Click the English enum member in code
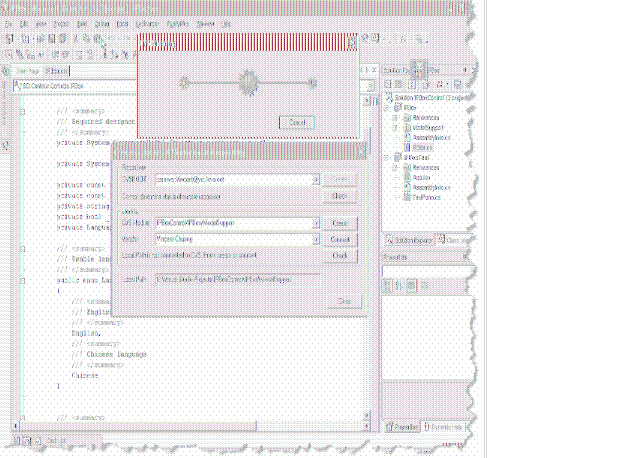This screenshot has height=458, width=640. pyautogui.click(x=85, y=333)
